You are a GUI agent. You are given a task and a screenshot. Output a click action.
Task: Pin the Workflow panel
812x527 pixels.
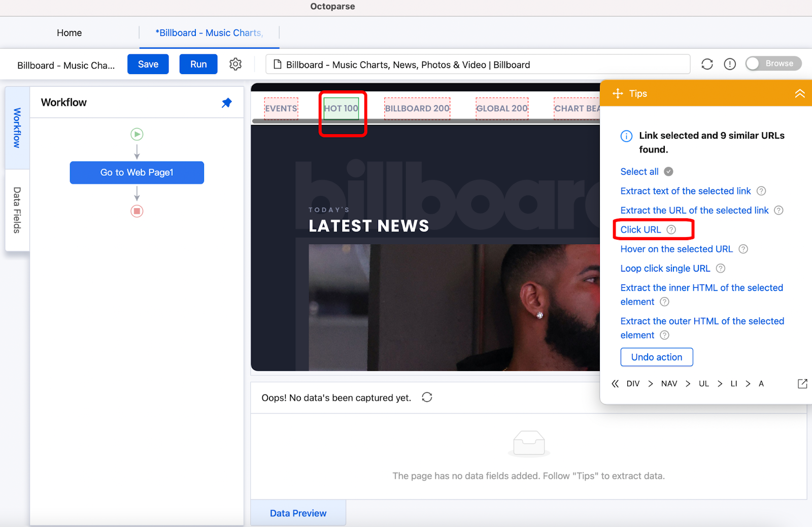point(227,103)
